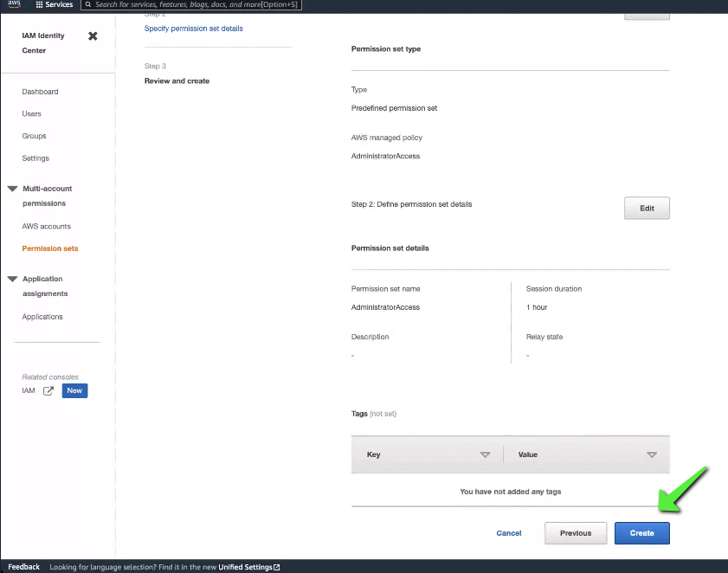Open IAM console external link icon
Viewport: 728px width, 573px height.
(48, 391)
